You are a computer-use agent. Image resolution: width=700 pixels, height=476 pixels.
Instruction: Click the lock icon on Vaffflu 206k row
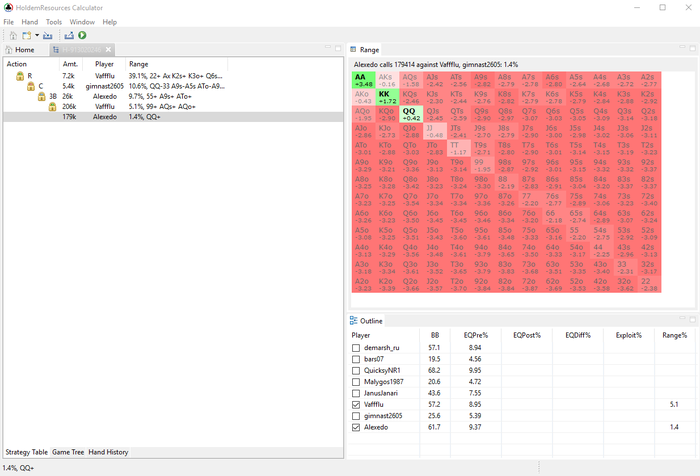[52, 107]
